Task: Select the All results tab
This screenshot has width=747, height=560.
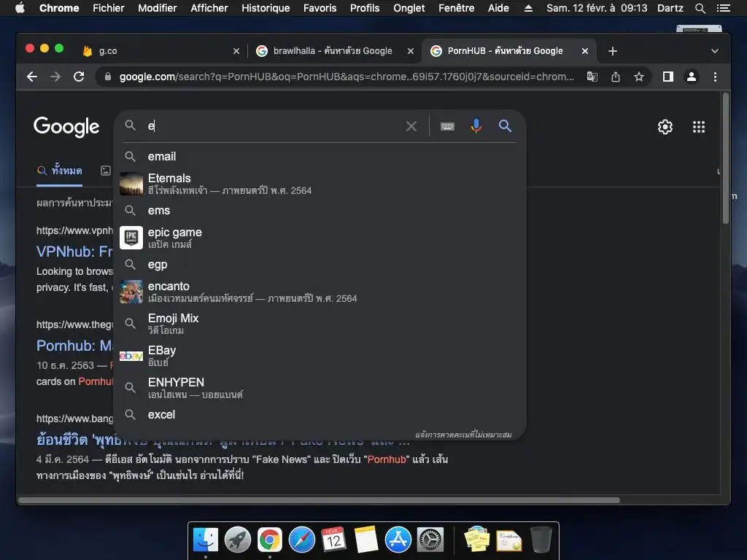Action: click(x=60, y=171)
